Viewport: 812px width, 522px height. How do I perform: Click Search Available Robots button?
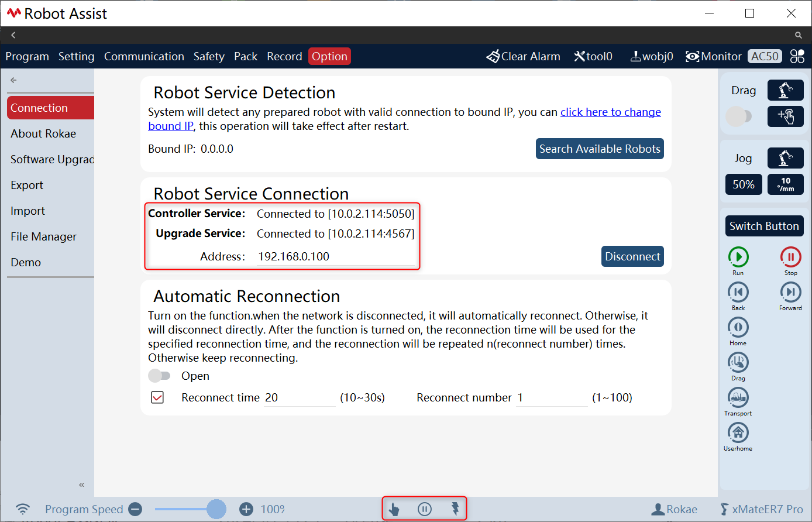pos(600,149)
